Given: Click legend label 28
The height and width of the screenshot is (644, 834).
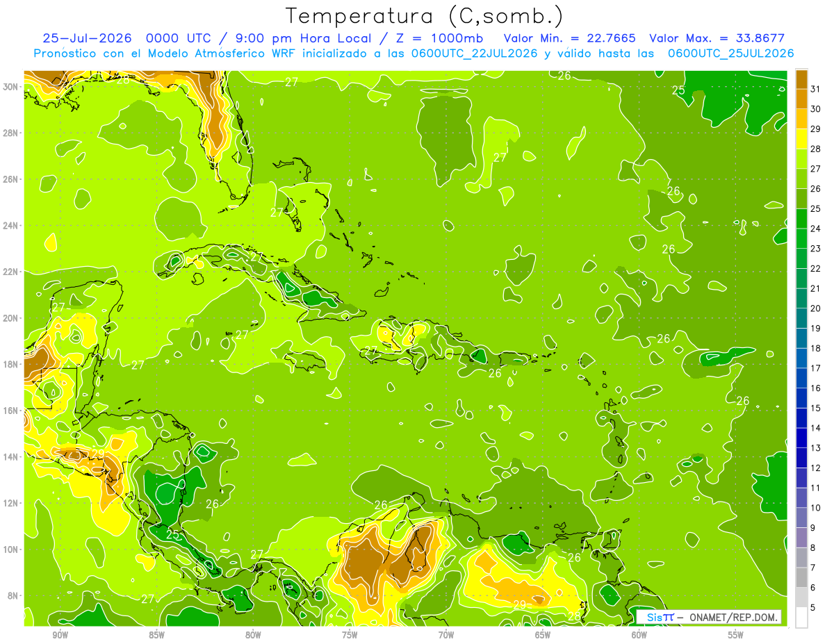Looking at the screenshot, I should [816, 149].
